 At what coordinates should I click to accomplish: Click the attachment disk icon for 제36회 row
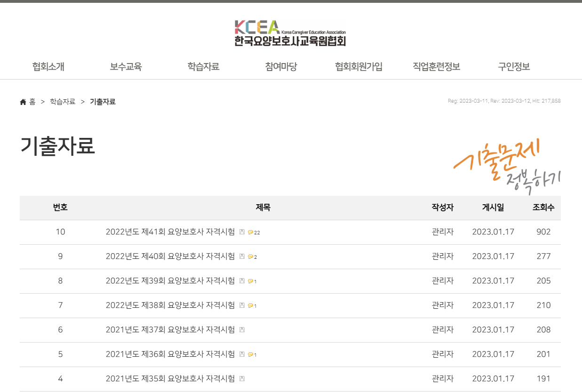coord(242,354)
